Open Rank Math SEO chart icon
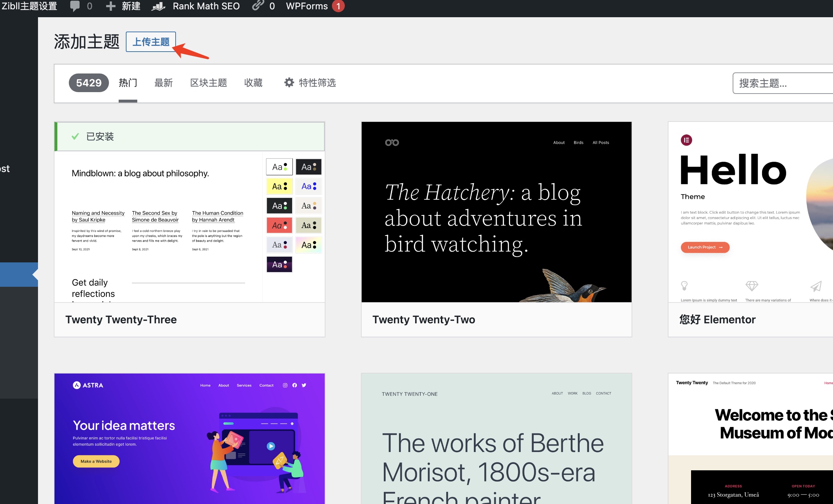 [x=158, y=6]
